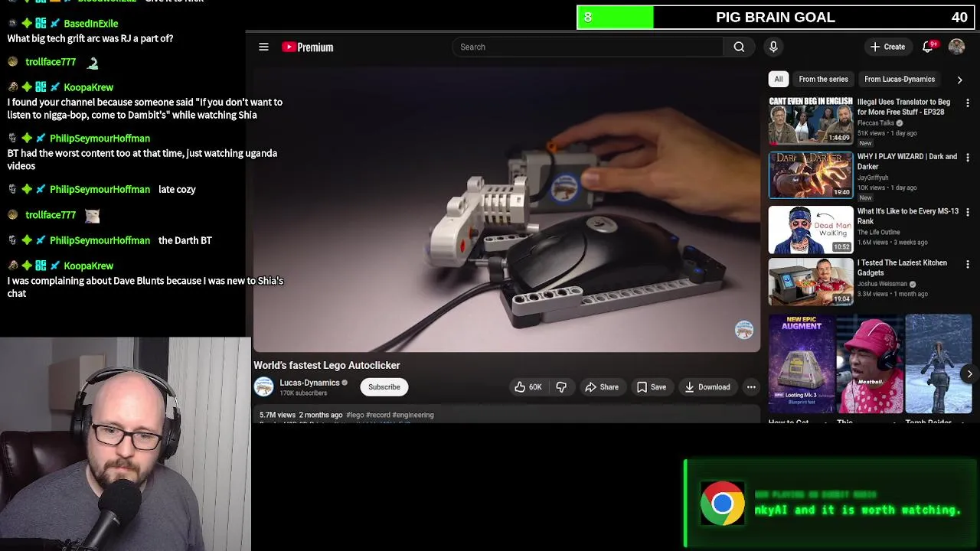Share the Lego Autoclicker video

click(x=602, y=387)
